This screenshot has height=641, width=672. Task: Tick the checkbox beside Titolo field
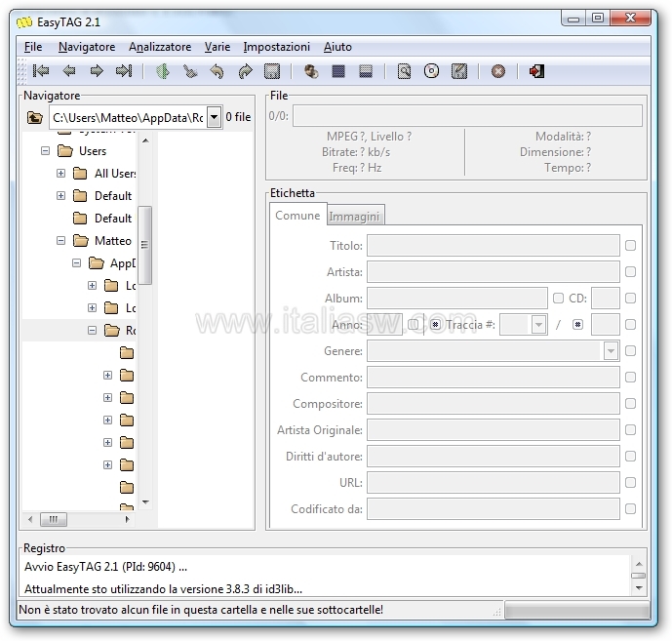(630, 246)
